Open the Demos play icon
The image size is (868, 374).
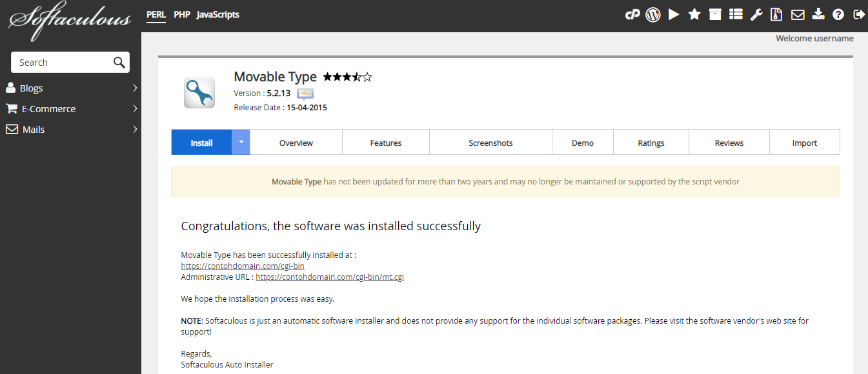click(x=674, y=14)
